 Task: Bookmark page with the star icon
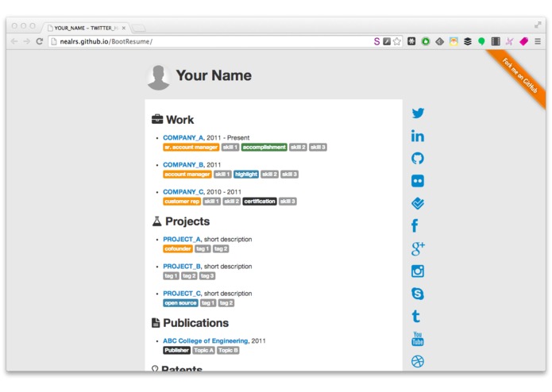click(x=397, y=41)
